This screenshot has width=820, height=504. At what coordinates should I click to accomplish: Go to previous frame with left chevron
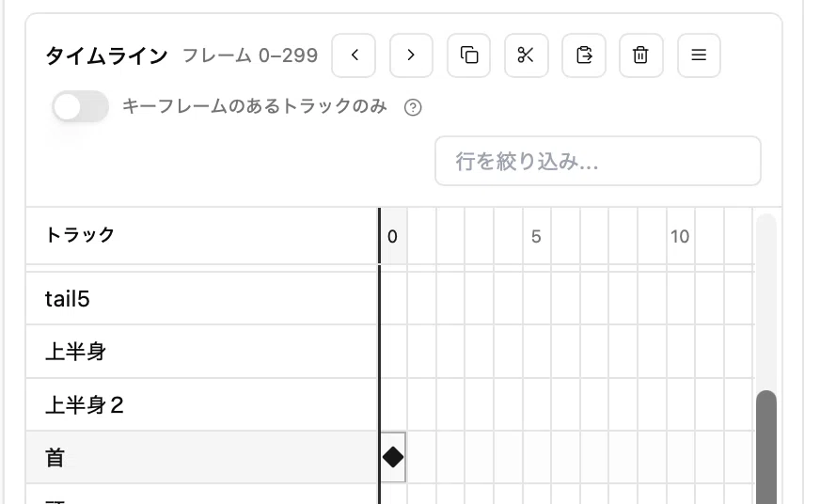pyautogui.click(x=354, y=55)
